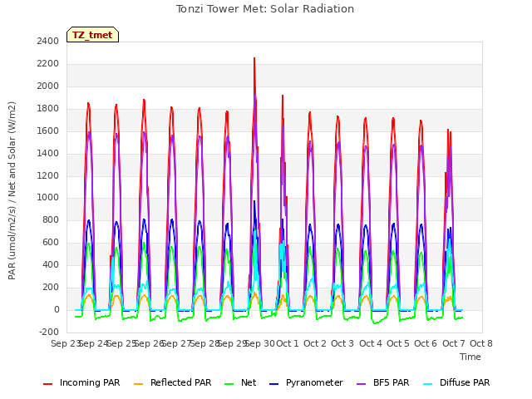The width and height of the screenshot is (532, 399).
Task: Click the Oct 3 x-axis tick label
Action: pyautogui.click(x=342, y=343)
